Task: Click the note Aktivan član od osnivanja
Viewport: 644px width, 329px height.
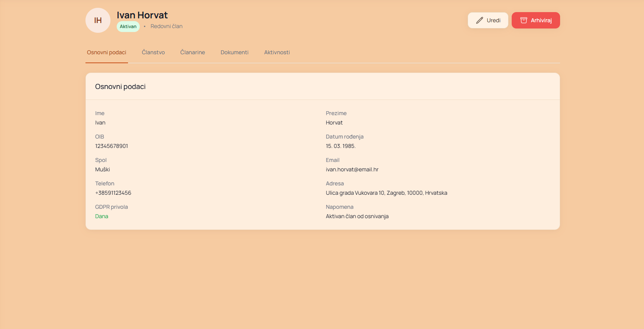Action: click(357, 216)
